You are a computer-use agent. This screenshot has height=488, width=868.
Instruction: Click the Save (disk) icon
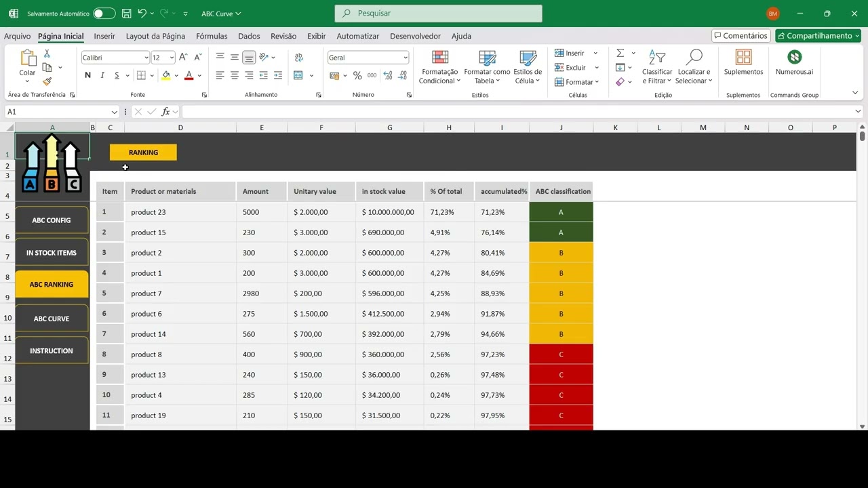point(127,13)
